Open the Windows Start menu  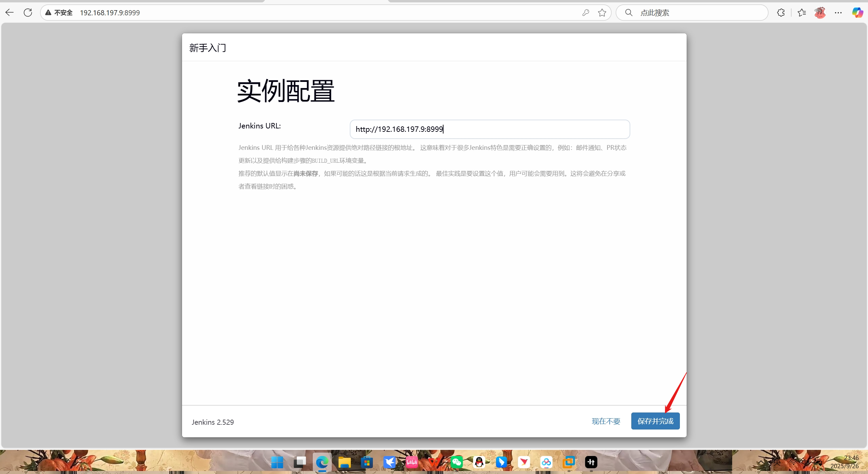[277, 462]
